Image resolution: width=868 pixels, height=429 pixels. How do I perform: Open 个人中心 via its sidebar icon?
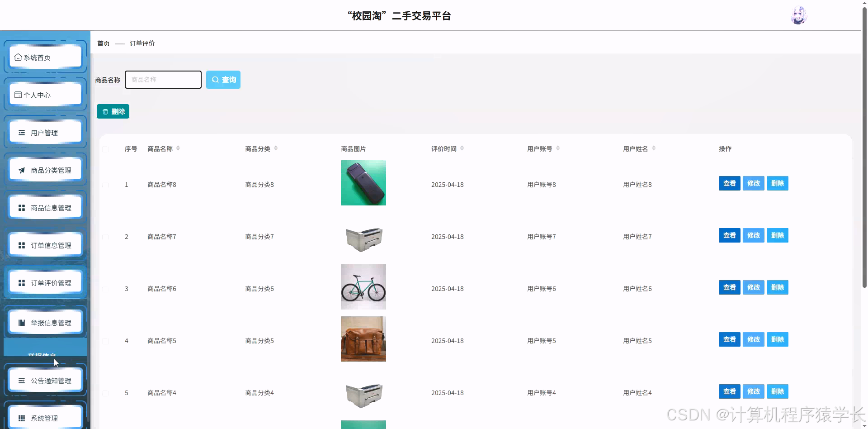[x=17, y=95]
